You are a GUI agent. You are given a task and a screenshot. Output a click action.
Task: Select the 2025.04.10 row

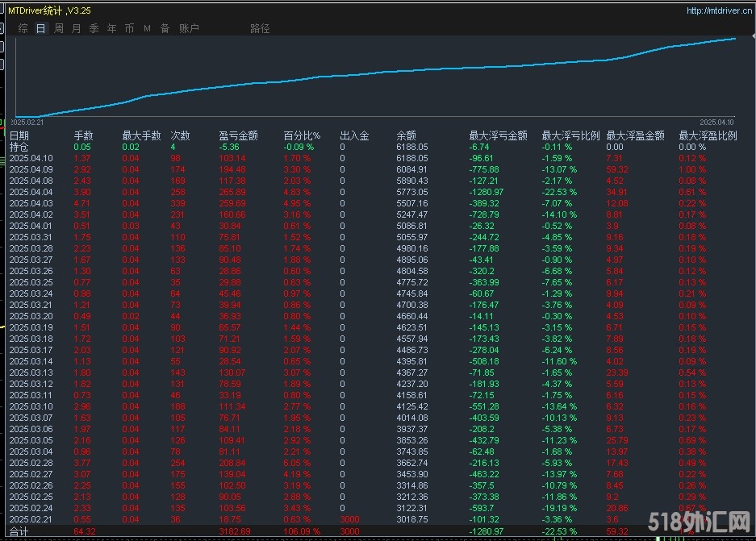(31, 159)
